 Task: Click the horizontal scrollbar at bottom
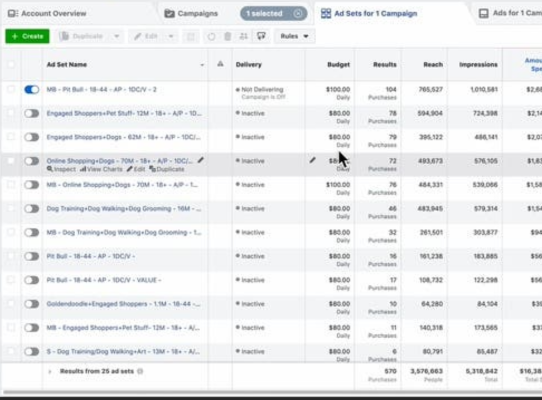[271, 392]
